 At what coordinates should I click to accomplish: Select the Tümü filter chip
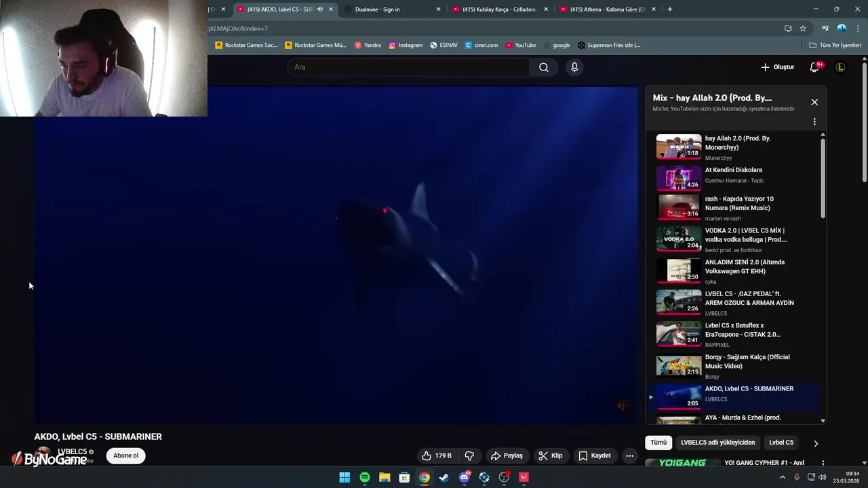click(658, 443)
